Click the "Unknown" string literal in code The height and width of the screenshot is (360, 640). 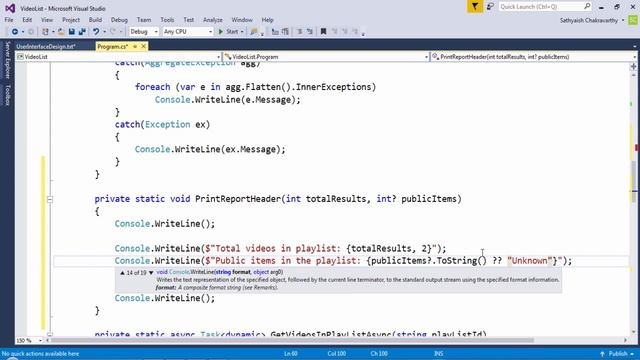pyautogui.click(x=529, y=261)
